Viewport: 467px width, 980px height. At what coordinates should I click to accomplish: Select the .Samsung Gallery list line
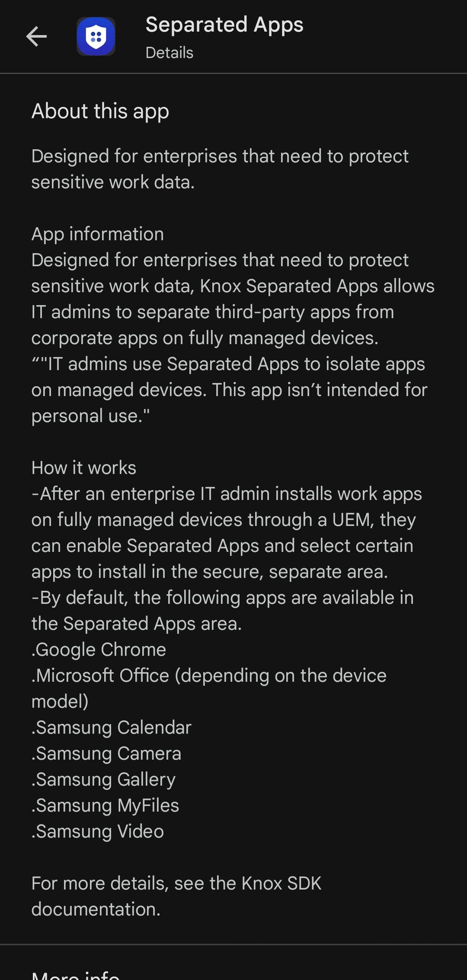pyautogui.click(x=103, y=780)
